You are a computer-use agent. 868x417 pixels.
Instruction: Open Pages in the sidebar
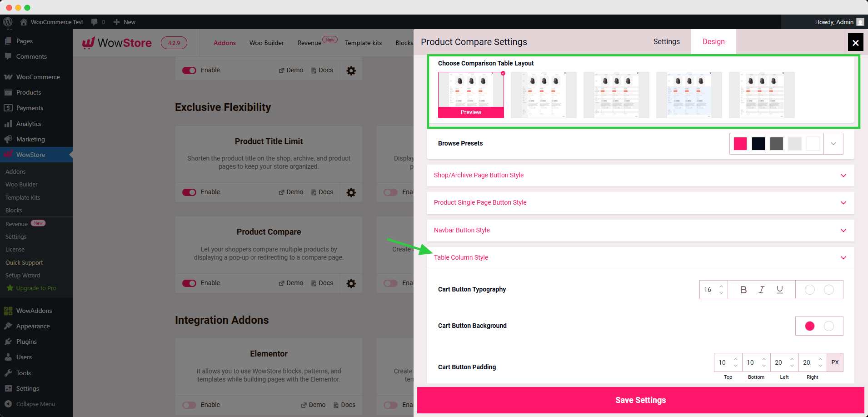pos(25,41)
